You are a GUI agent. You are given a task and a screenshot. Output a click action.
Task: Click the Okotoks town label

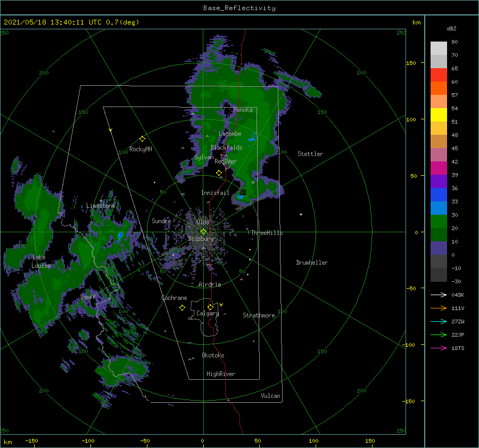[x=213, y=355]
